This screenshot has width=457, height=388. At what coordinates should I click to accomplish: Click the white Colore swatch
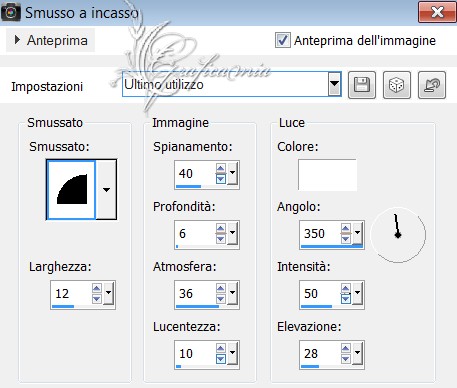click(x=327, y=175)
